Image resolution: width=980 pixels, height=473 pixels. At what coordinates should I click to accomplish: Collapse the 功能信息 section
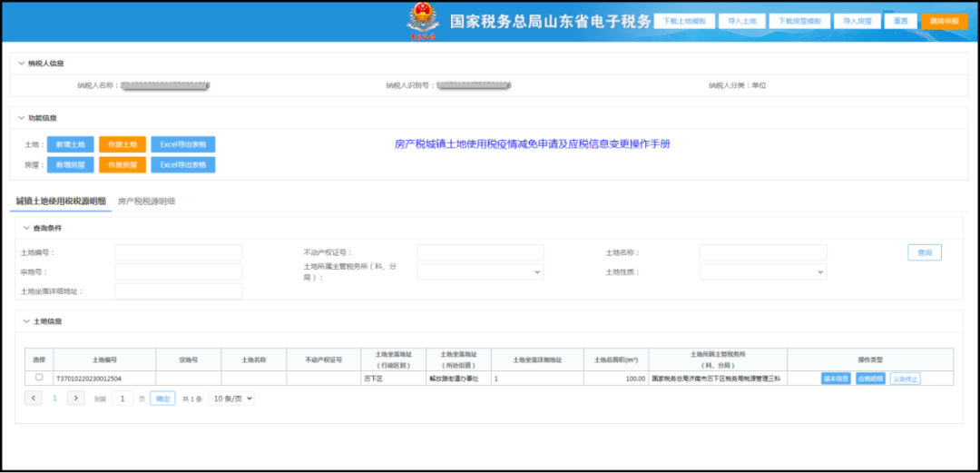[x=22, y=118]
